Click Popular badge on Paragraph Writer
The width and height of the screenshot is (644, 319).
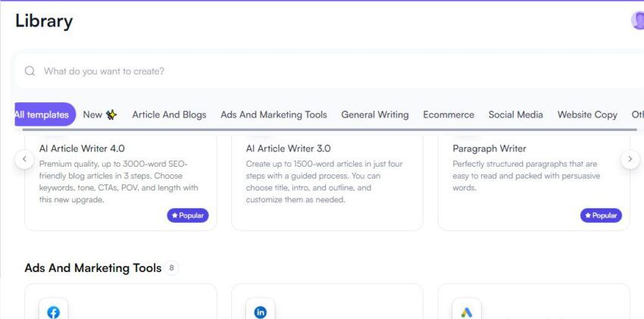click(601, 215)
